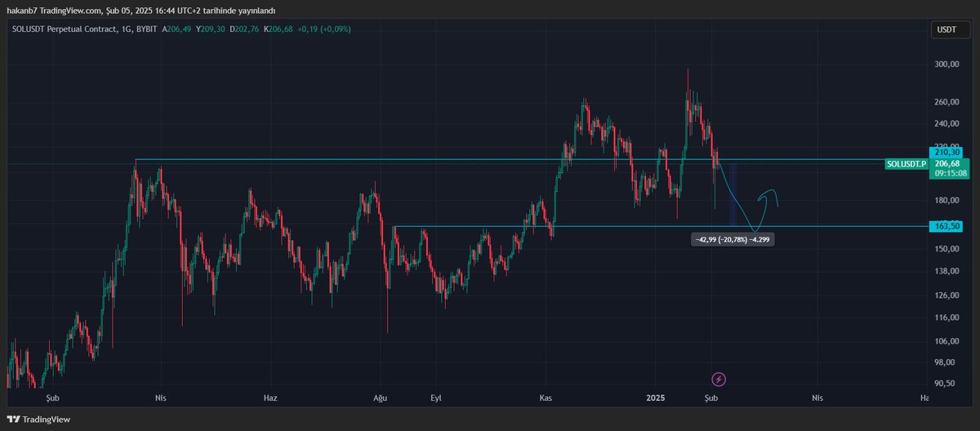Click the Ağu time axis label

tap(380, 398)
